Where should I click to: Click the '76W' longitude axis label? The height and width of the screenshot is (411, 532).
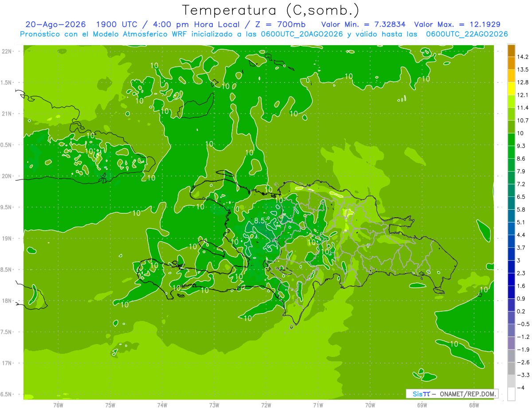coord(58,405)
